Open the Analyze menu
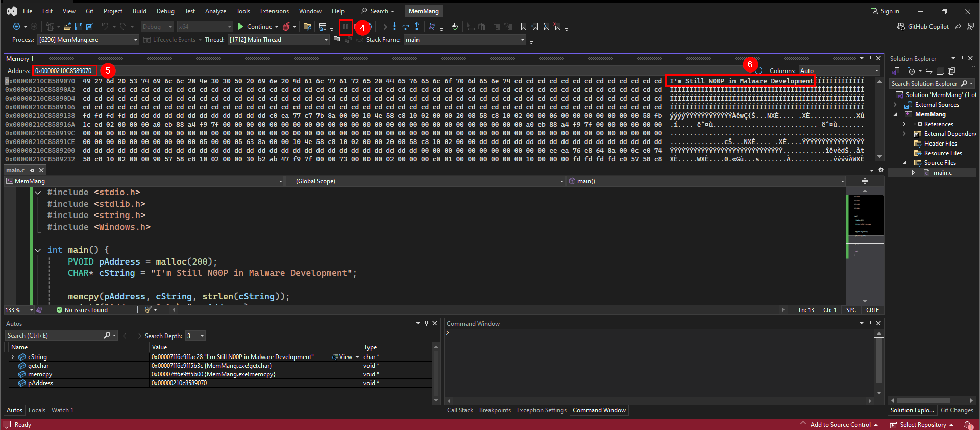The height and width of the screenshot is (430, 980). pos(215,11)
